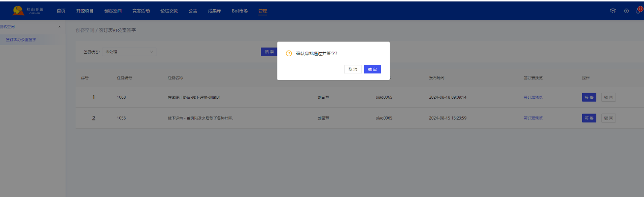This screenshot has width=644, height=197.
Task: Open the graduation cap icon in header
Action: [x=613, y=11]
